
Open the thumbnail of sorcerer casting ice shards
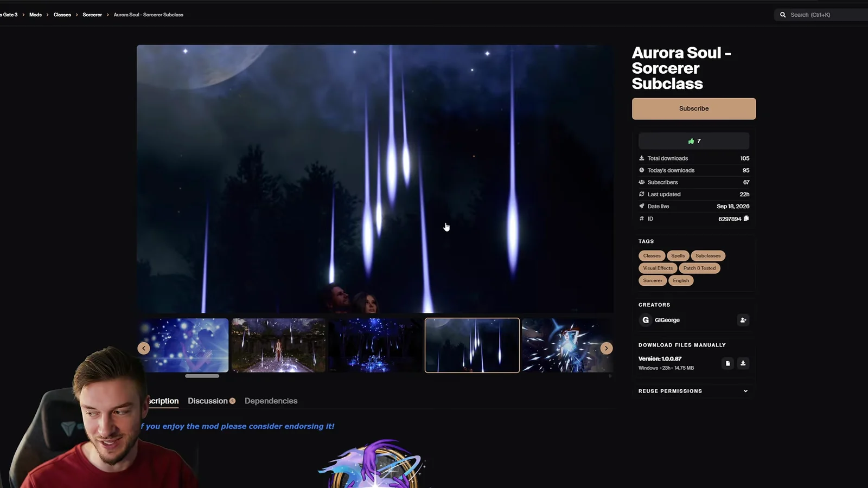coord(568,345)
